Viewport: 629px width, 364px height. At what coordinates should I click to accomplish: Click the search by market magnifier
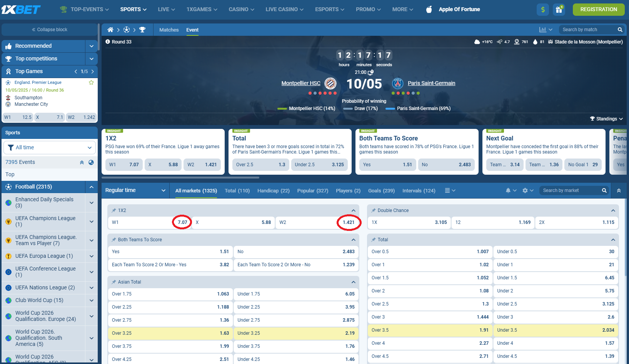coord(604,190)
